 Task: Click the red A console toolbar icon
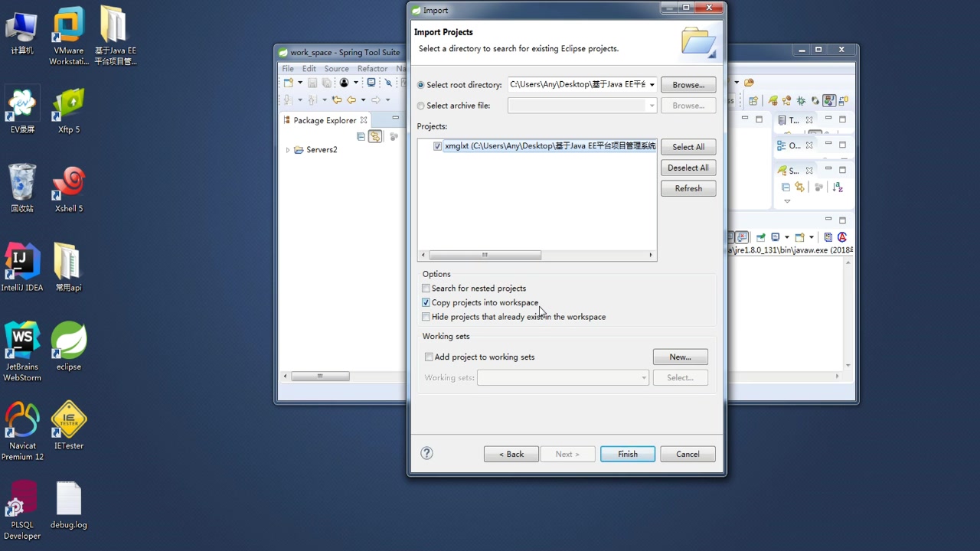(x=842, y=236)
